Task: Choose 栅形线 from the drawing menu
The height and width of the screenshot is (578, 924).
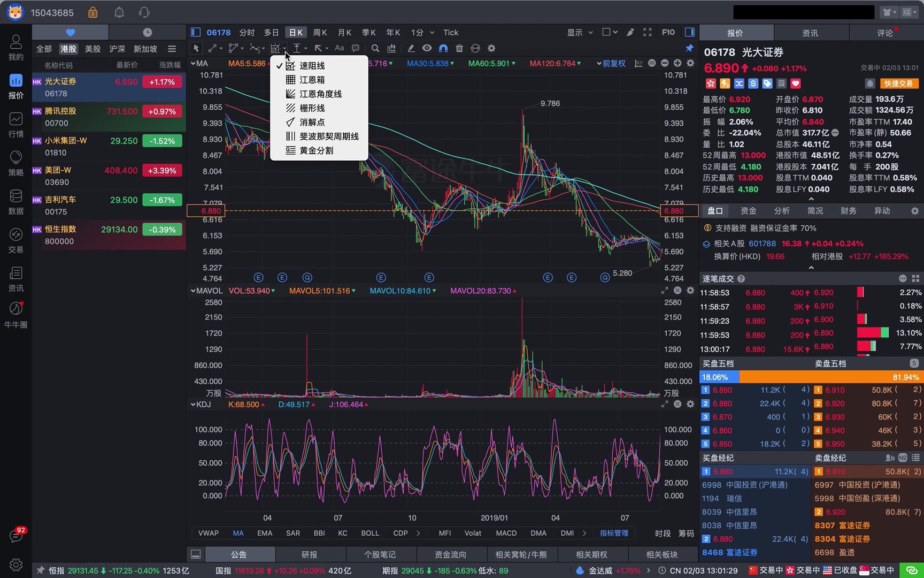Action: pyautogui.click(x=319, y=108)
